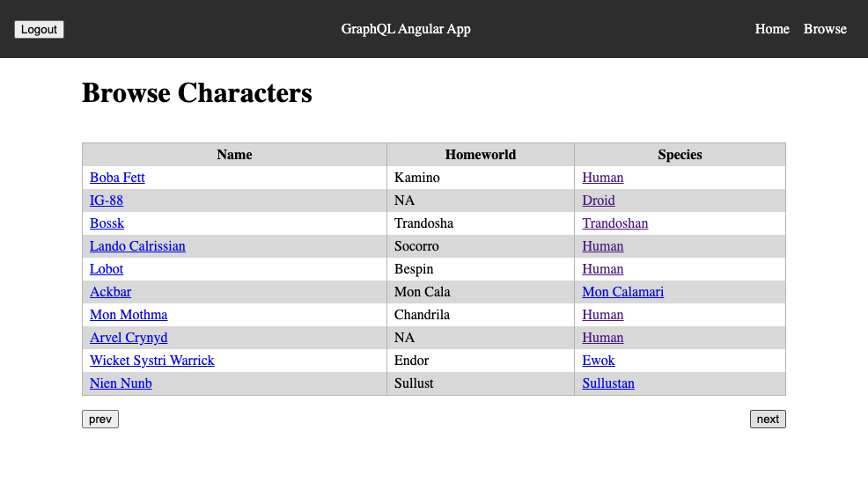868x489 pixels.
Task: Click the Ackbar name link
Action: point(110,292)
